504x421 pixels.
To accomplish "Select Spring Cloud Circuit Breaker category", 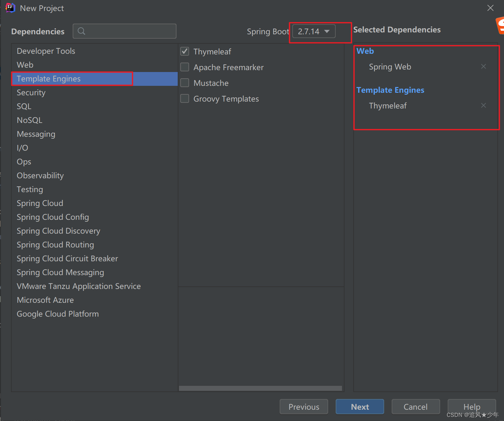I will coord(95,258).
